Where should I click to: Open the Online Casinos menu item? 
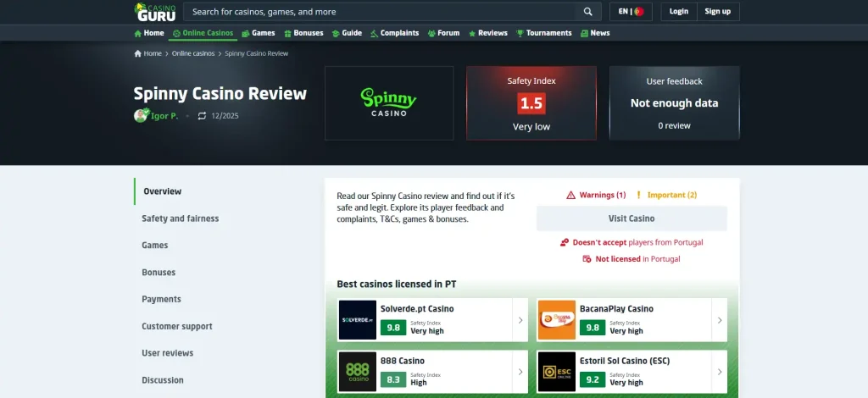pos(203,33)
